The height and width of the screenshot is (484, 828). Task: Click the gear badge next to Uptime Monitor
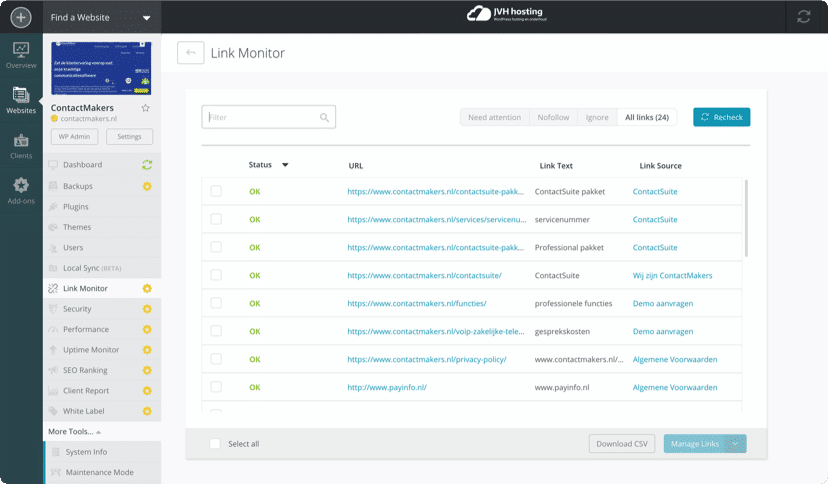point(147,349)
